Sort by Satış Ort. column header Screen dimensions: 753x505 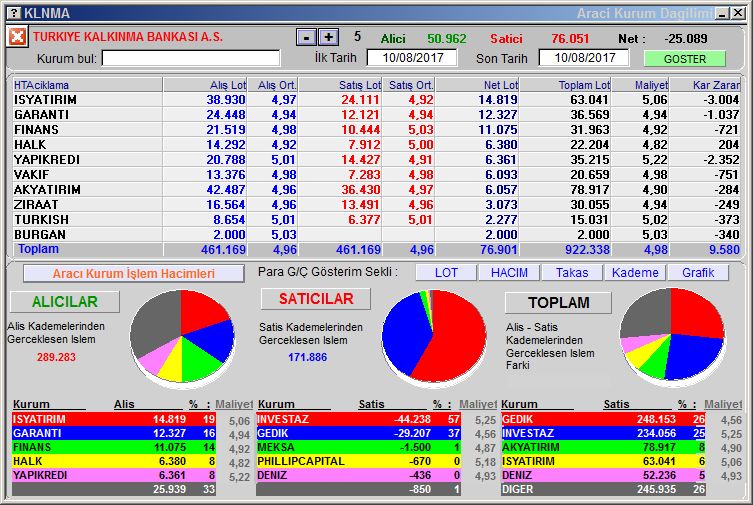coord(408,85)
